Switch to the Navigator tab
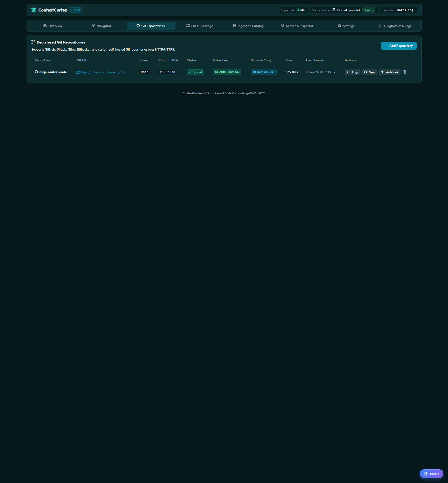Screen dimensions: 448x483 [102, 26]
